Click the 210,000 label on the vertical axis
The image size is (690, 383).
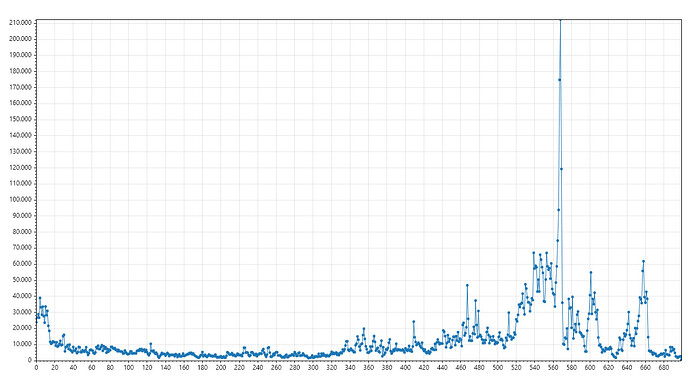pyautogui.click(x=20, y=23)
